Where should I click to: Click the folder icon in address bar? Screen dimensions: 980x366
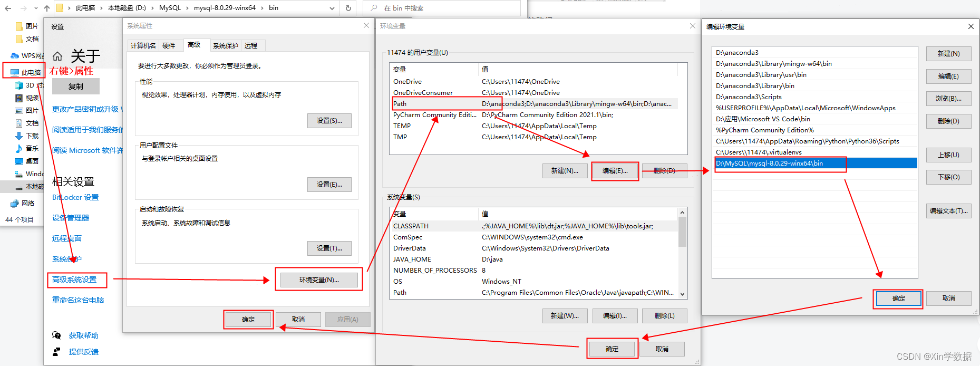(x=60, y=8)
